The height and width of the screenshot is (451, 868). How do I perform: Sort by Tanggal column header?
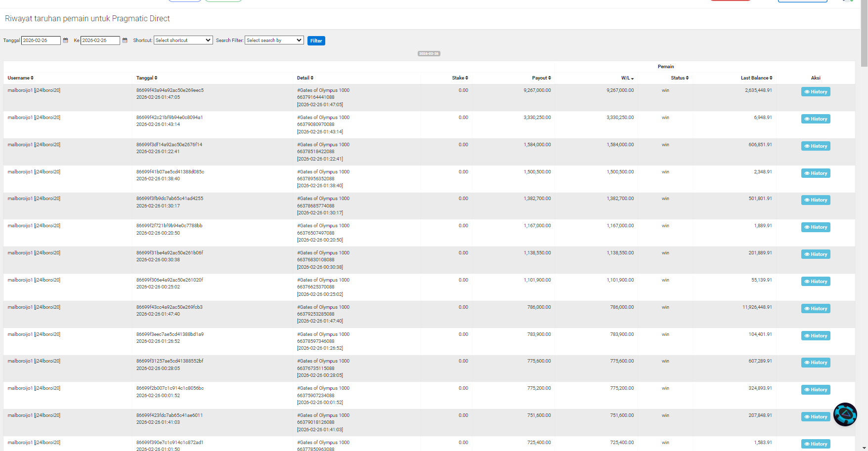click(147, 78)
